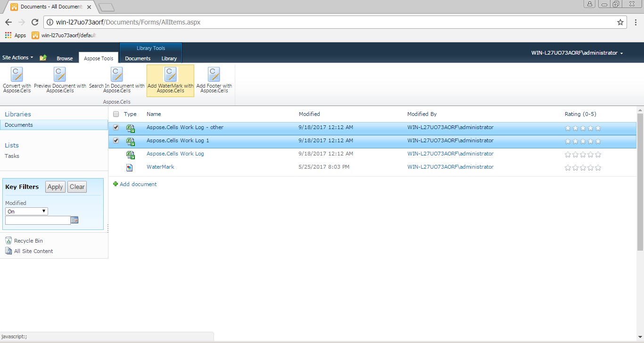Uncheck Aspose.Cells Work Log 1 checkbox

[x=116, y=140]
